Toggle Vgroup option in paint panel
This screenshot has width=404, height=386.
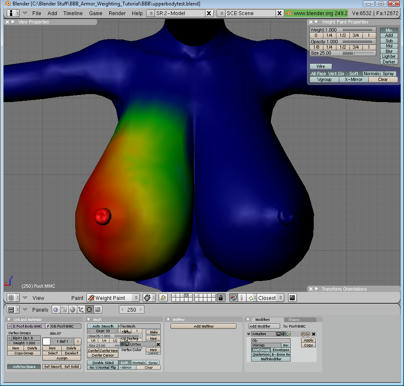pyautogui.click(x=325, y=79)
